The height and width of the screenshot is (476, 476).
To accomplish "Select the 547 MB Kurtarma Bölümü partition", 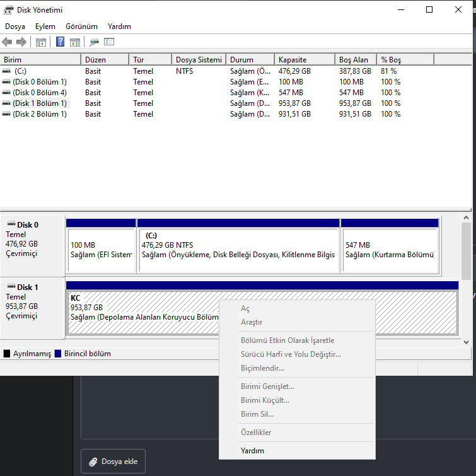I will (x=390, y=246).
